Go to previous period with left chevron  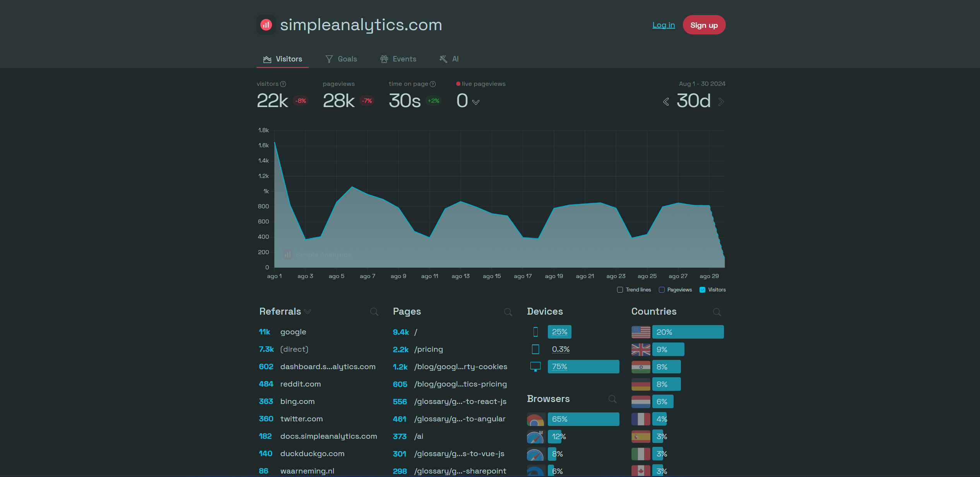click(x=666, y=102)
